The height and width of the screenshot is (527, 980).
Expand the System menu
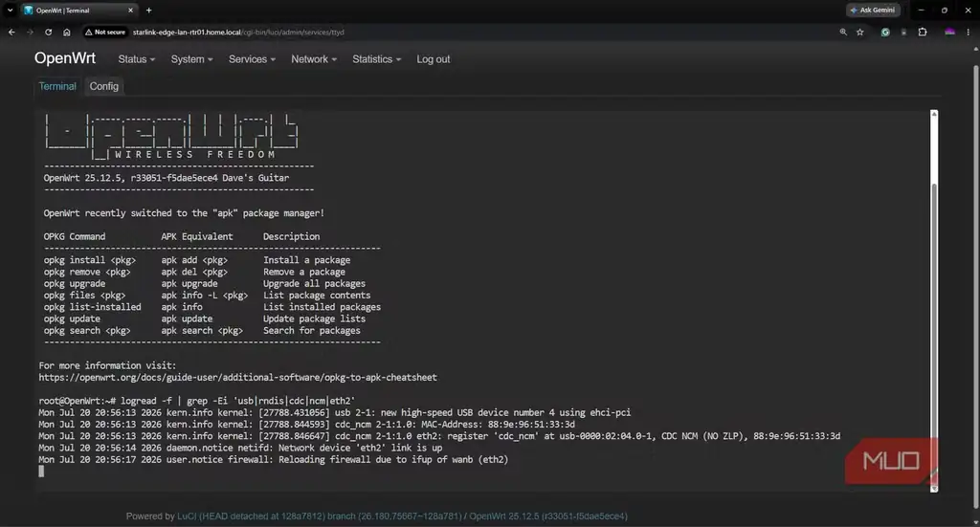point(191,59)
